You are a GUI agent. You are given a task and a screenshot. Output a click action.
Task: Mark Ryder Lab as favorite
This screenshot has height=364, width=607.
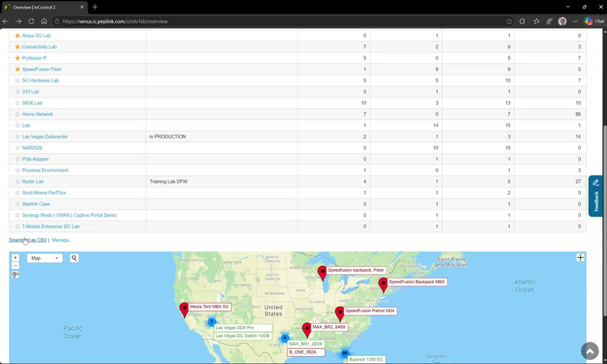(18, 181)
